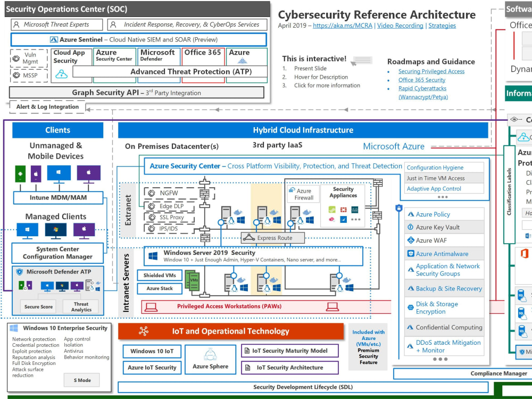
Task: Click the IoT network nodes icon
Action: pyautogui.click(x=144, y=331)
